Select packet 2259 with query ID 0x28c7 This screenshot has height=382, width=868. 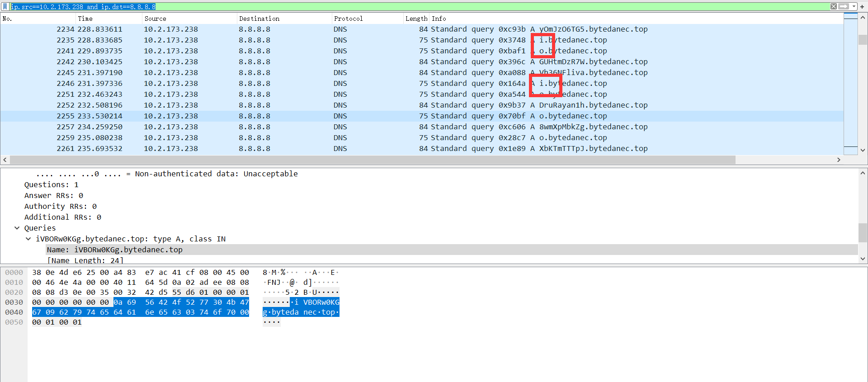tap(421, 137)
